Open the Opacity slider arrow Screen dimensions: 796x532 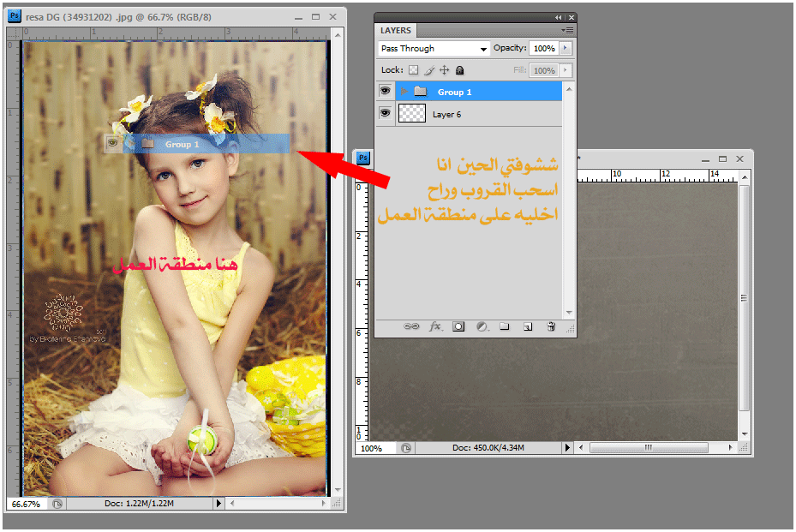(565, 49)
